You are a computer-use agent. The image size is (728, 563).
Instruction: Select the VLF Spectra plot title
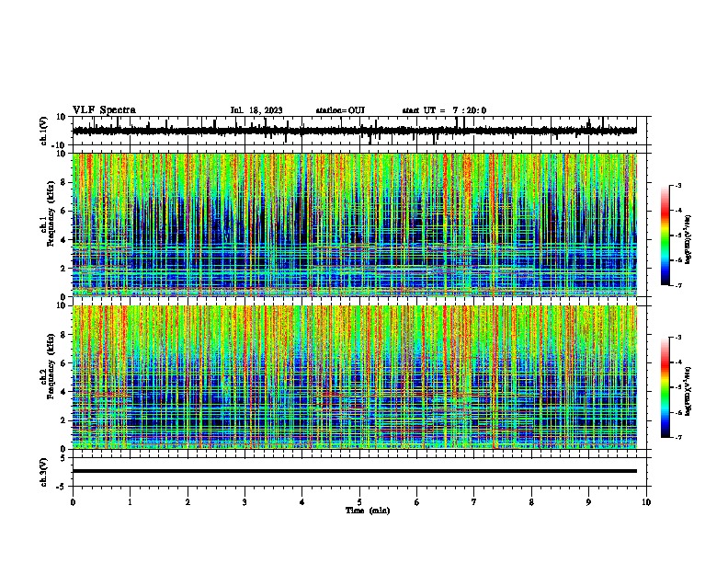coord(104,109)
